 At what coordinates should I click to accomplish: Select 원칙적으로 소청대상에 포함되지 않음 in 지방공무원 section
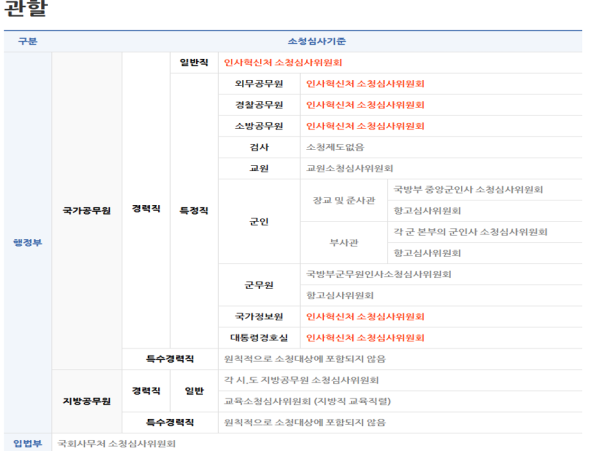click(305, 422)
